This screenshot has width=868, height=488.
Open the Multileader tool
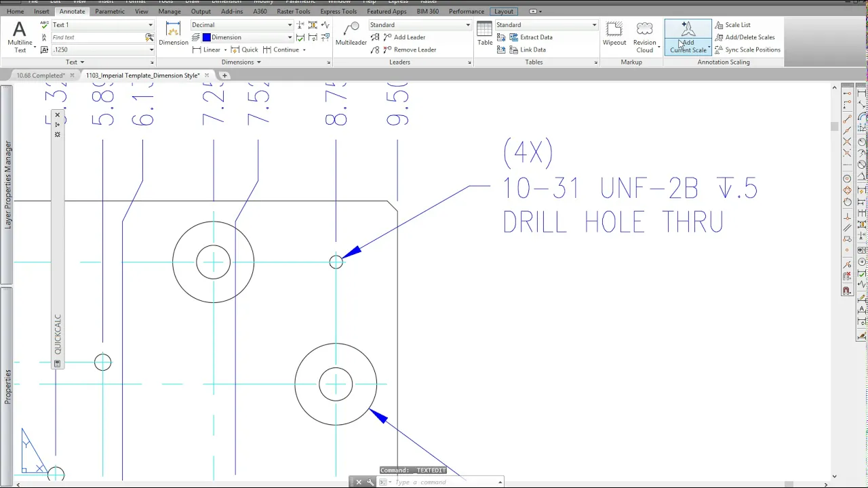(x=351, y=34)
